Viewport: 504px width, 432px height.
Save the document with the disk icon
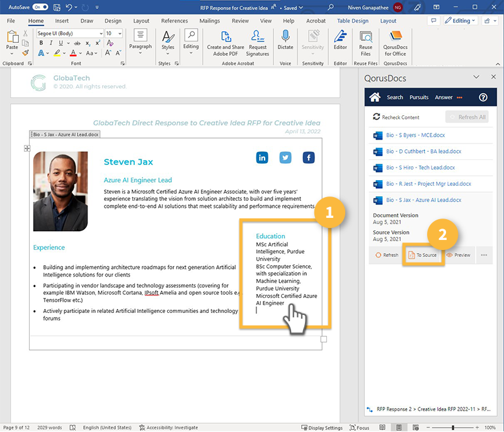[57, 7]
